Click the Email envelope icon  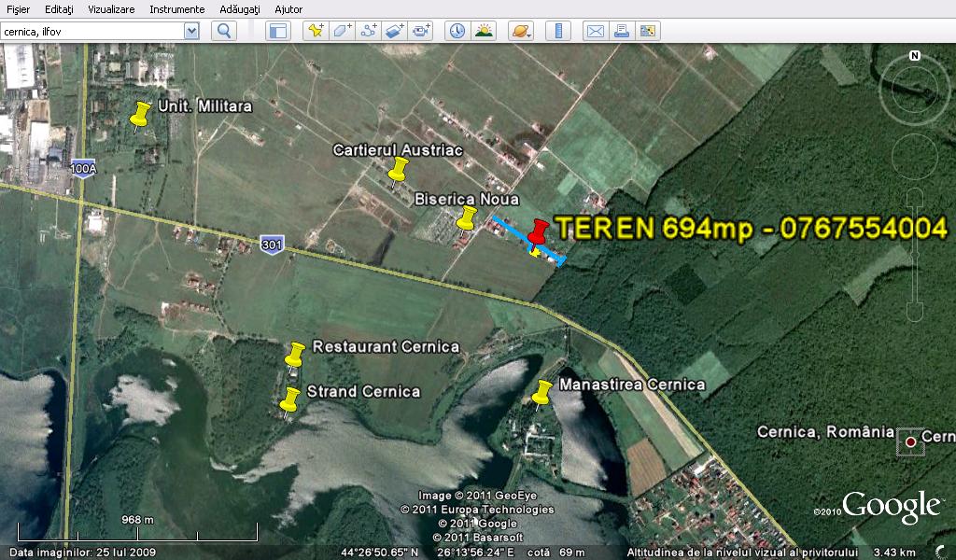595,31
